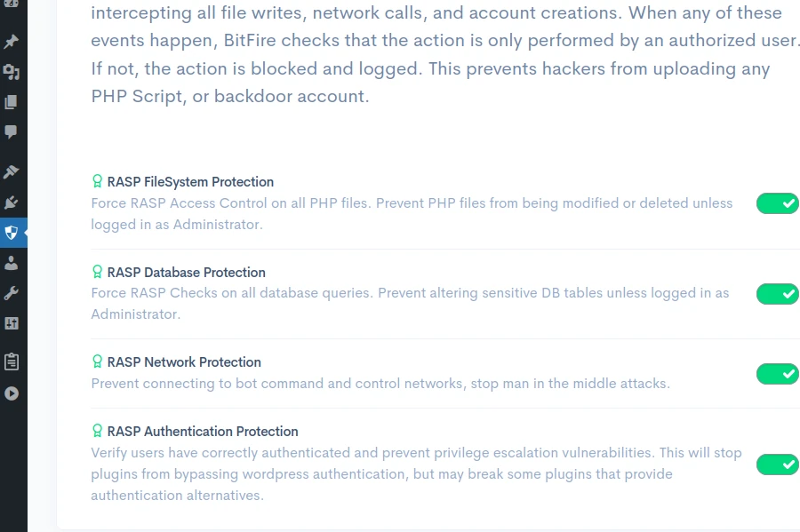Open the Plugins plug icon

(x=11, y=202)
